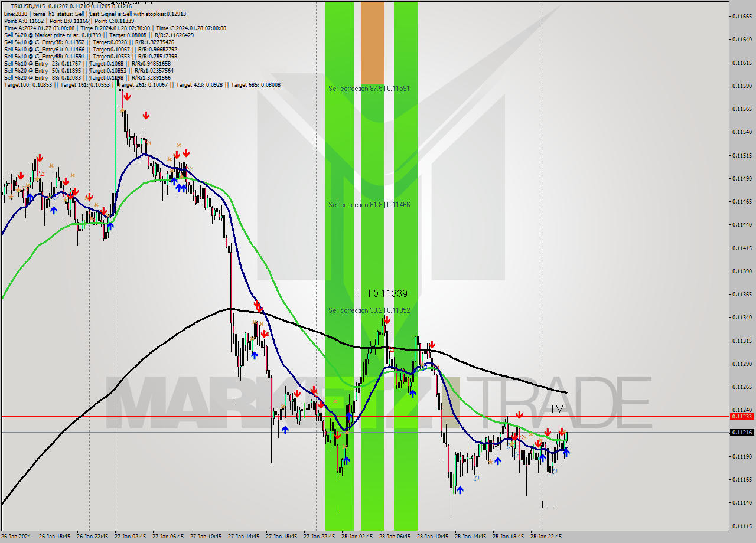Click the 0.11390 price axis label
Screen dimensions: 756x543
(742, 271)
